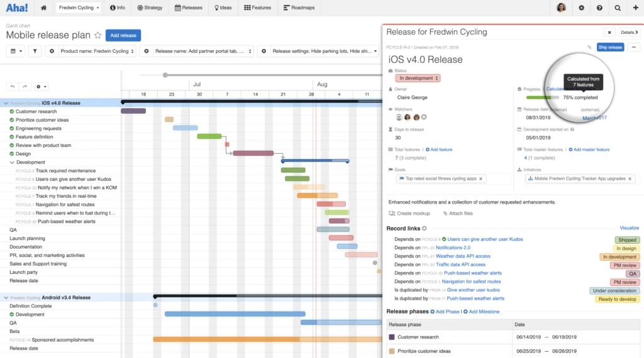Viewport: 644px width, 358px height.
Task: Toggle Feature definition check
Action: coord(12,137)
